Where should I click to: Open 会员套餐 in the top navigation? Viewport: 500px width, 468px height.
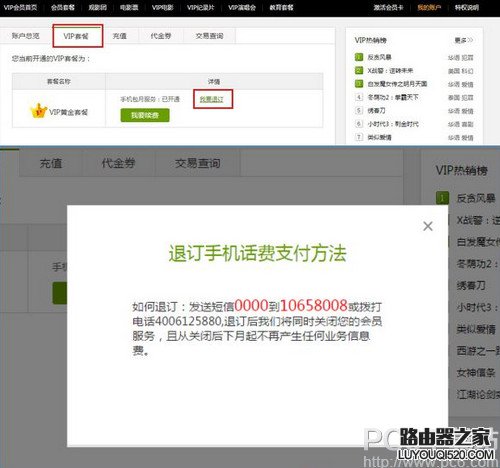63,7
